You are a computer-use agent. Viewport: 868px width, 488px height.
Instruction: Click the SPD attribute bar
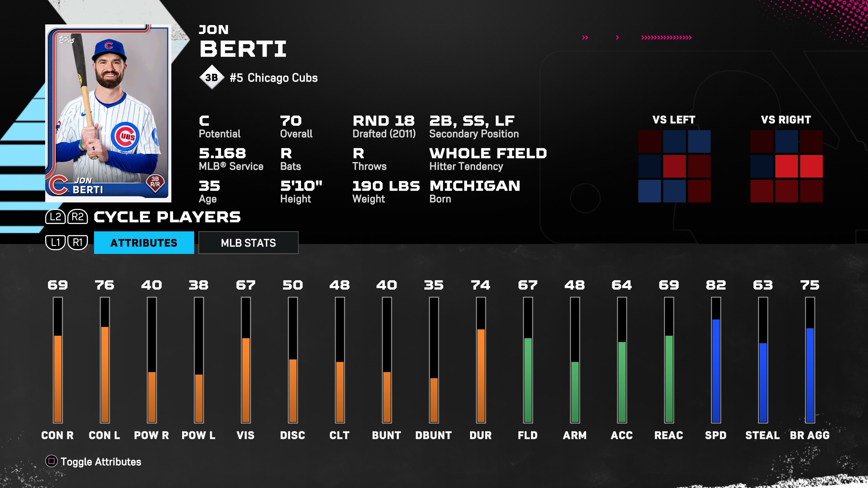tap(716, 371)
